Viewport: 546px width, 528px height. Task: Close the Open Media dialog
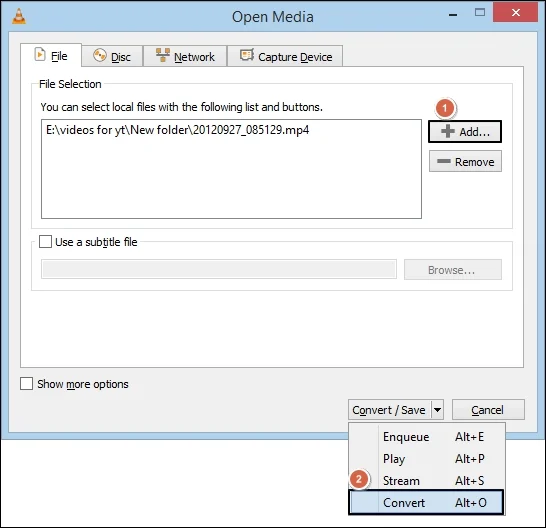click(x=515, y=13)
